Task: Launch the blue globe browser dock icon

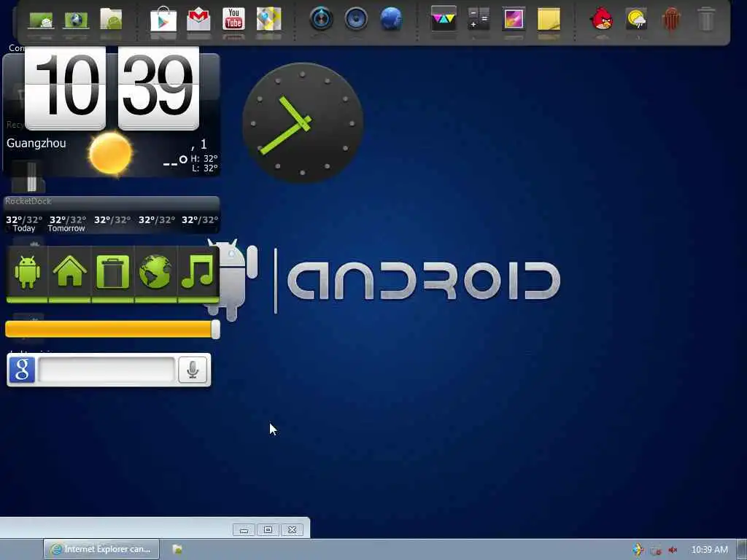Action: 391,19
